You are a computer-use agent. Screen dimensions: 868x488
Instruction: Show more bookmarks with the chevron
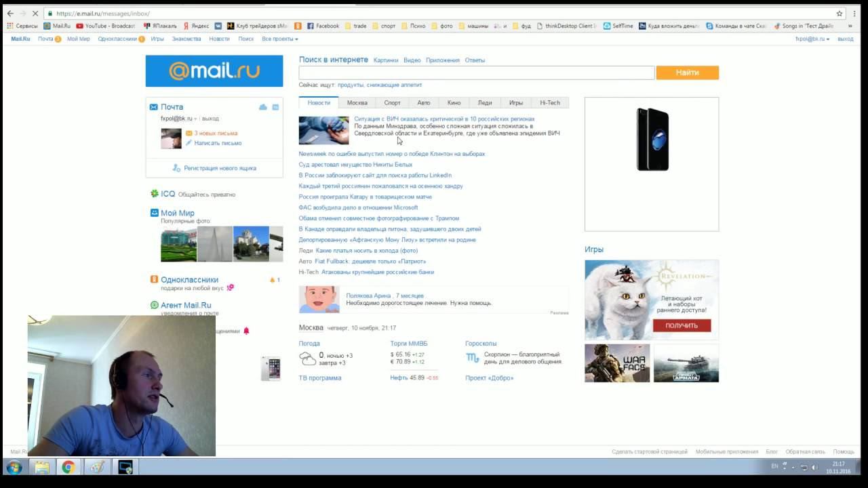[x=850, y=26]
